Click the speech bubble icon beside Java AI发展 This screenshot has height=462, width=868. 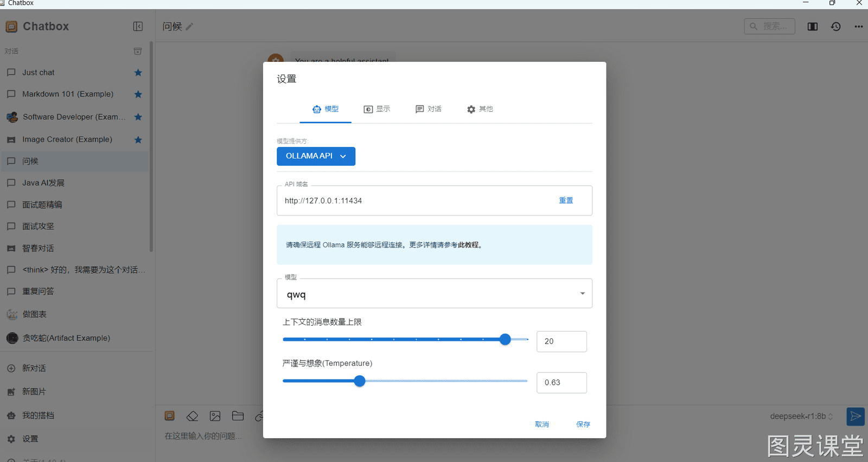11,183
